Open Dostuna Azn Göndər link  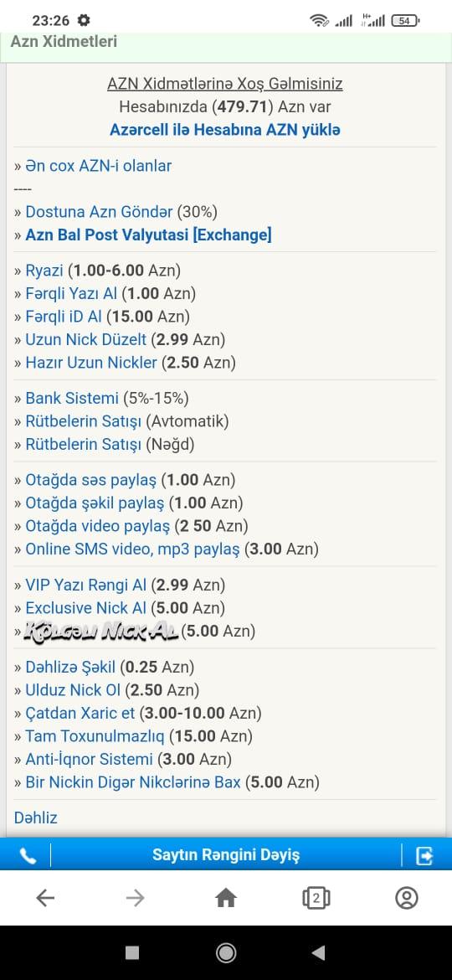tap(99, 212)
